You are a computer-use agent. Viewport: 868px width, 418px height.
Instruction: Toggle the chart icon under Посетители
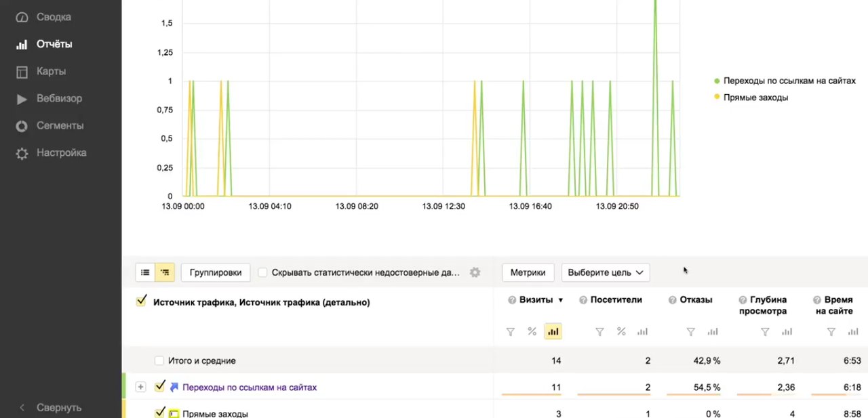tap(642, 331)
